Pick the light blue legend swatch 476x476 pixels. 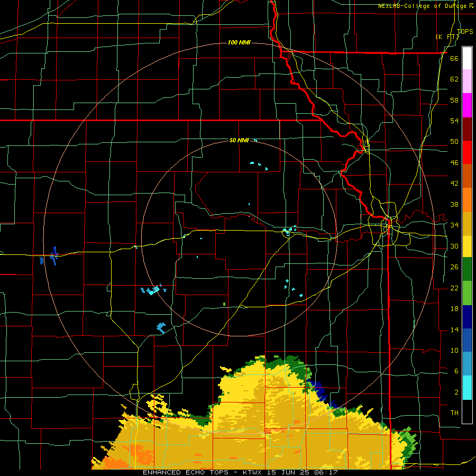point(467,364)
